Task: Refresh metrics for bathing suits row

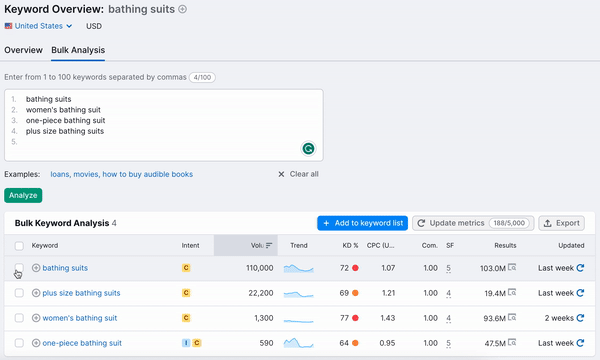Action: tap(580, 268)
